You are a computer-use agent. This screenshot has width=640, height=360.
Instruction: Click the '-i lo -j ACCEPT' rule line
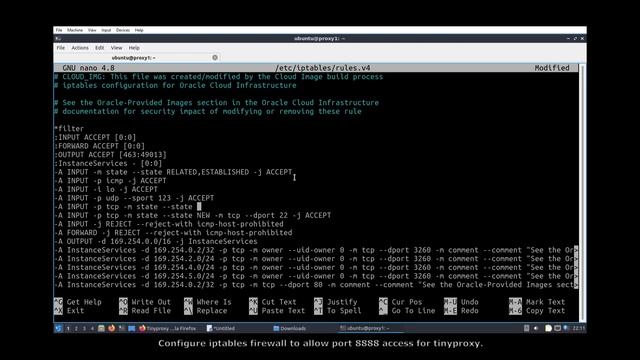pyautogui.click(x=106, y=189)
